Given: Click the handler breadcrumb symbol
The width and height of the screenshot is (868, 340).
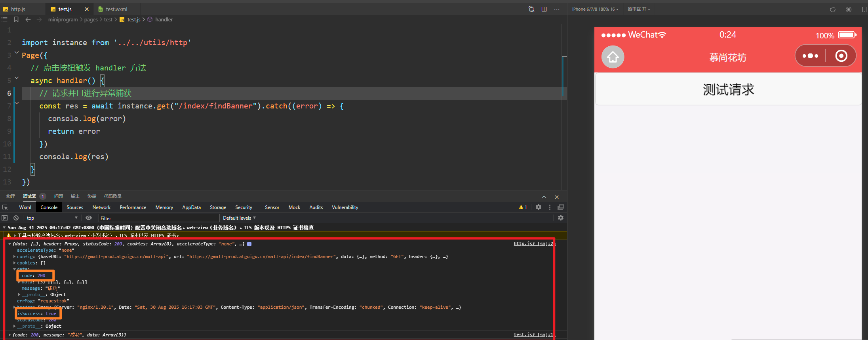Looking at the screenshot, I should 164,19.
